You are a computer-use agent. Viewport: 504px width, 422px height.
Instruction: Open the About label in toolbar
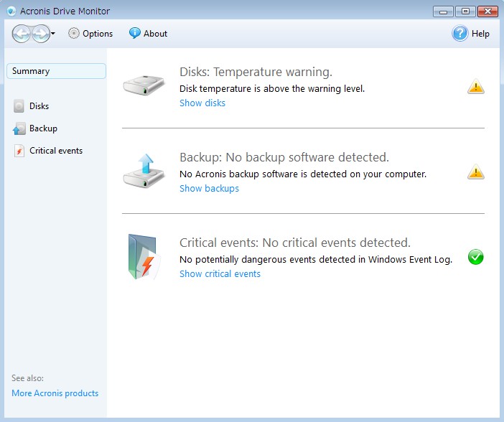tap(155, 34)
